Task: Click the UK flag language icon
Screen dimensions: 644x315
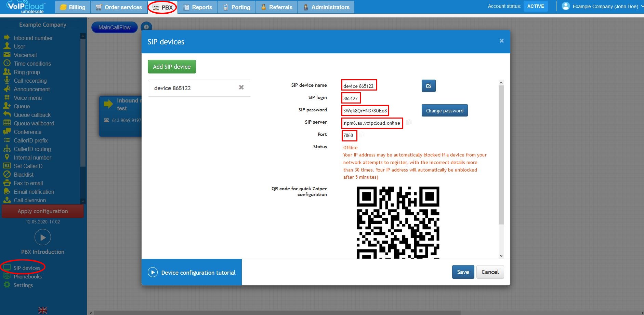Action: point(42,310)
